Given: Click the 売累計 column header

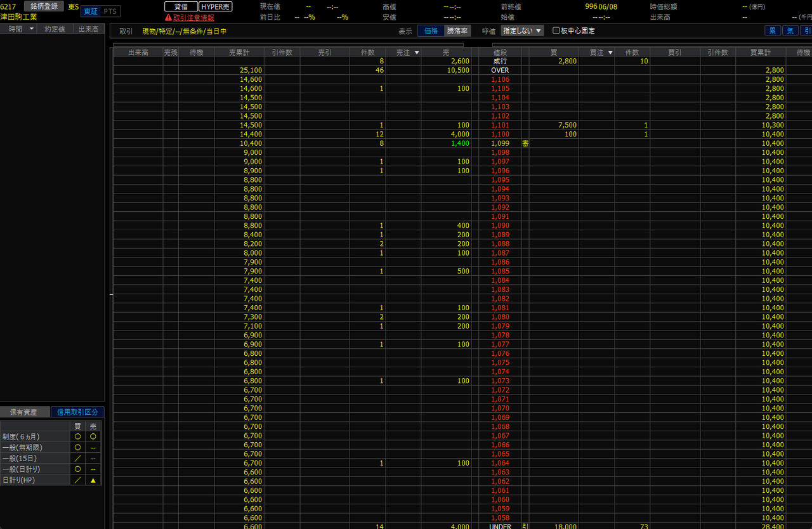Looking at the screenshot, I should coord(239,53).
